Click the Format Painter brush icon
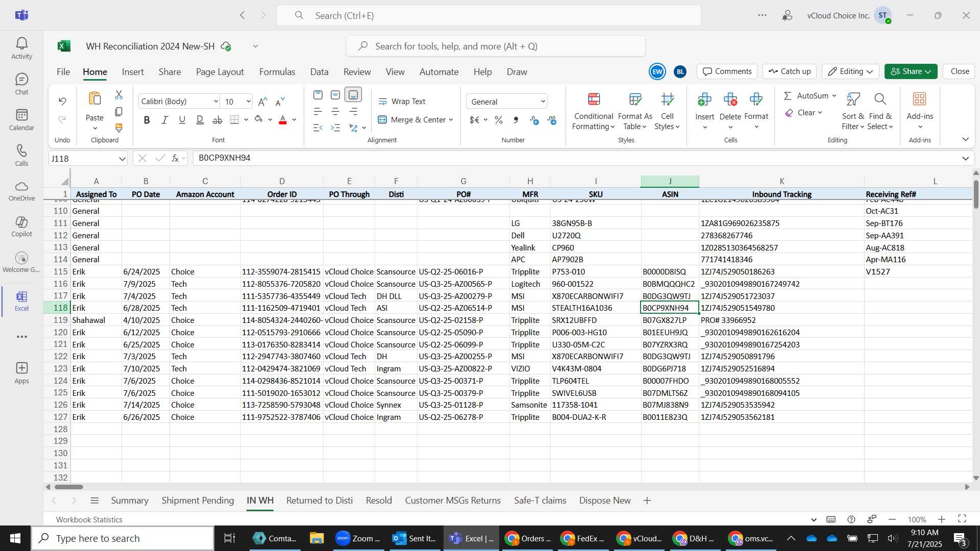Screen dimensions: 980x551 (119, 128)
